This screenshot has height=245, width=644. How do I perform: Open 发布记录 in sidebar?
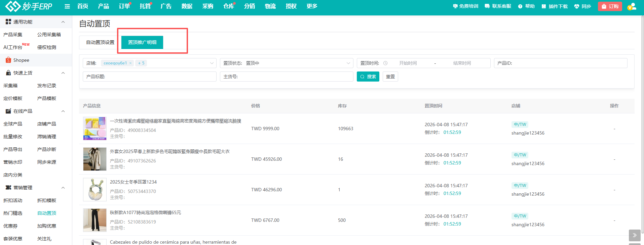[47, 86]
